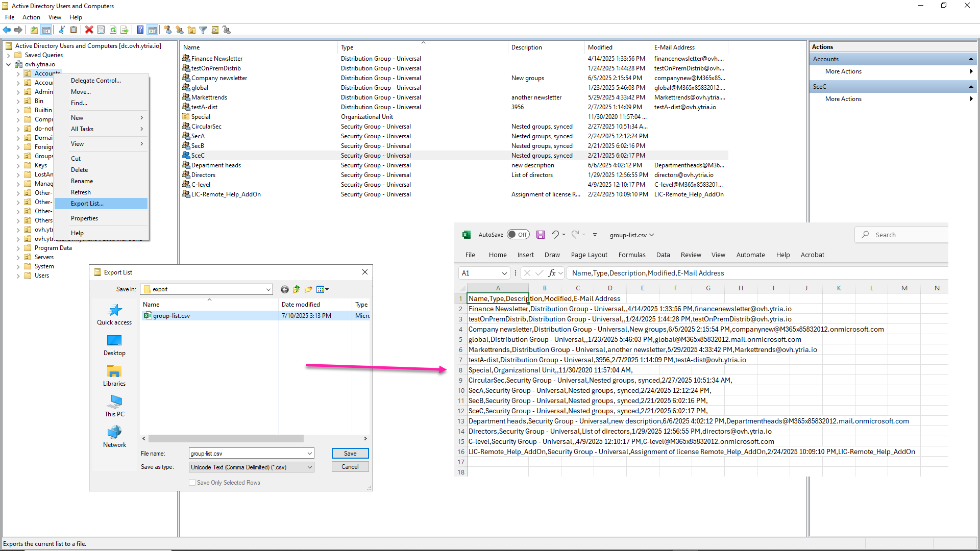Click the Excel Search box
This screenshot has width=980, height=551.
[901, 235]
